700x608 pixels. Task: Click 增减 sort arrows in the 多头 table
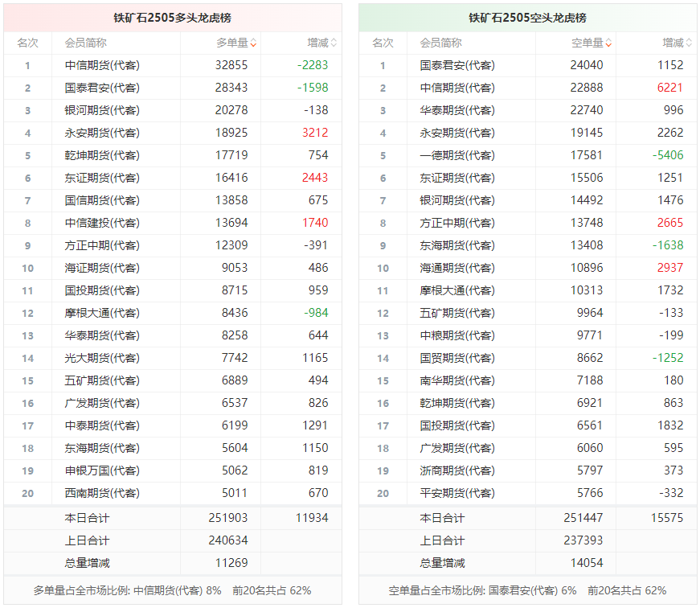[x=334, y=43]
